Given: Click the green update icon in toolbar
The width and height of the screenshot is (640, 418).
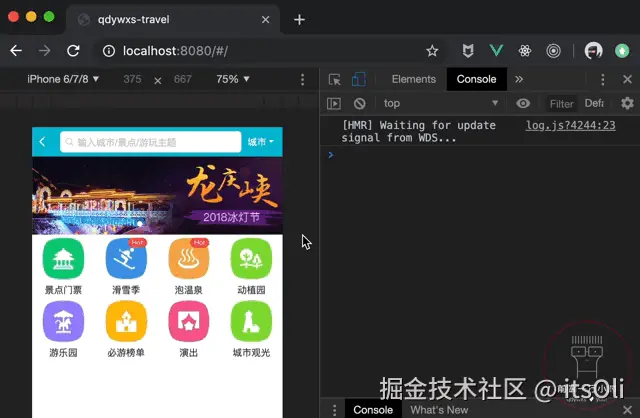Looking at the screenshot, I should coord(622,51).
